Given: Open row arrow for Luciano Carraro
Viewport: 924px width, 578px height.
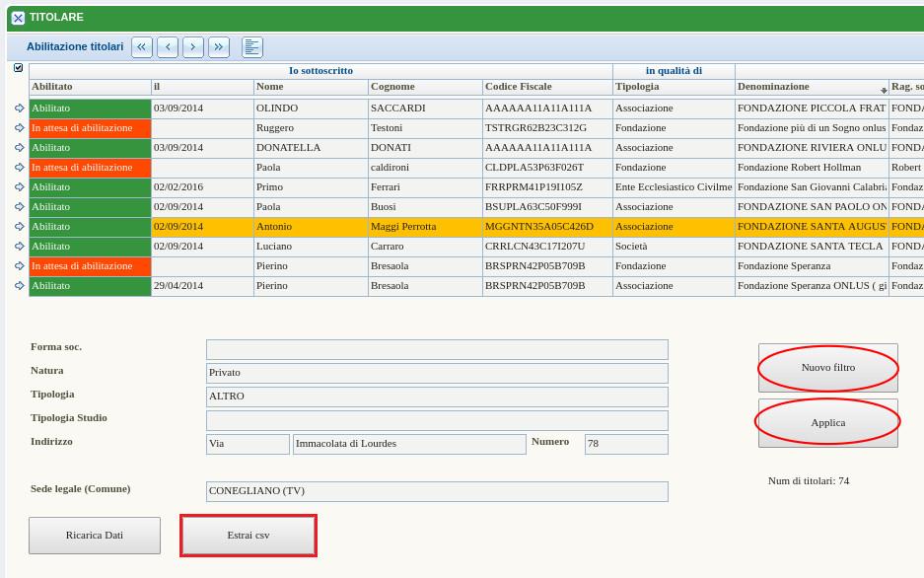Looking at the screenshot, I should [20, 247].
